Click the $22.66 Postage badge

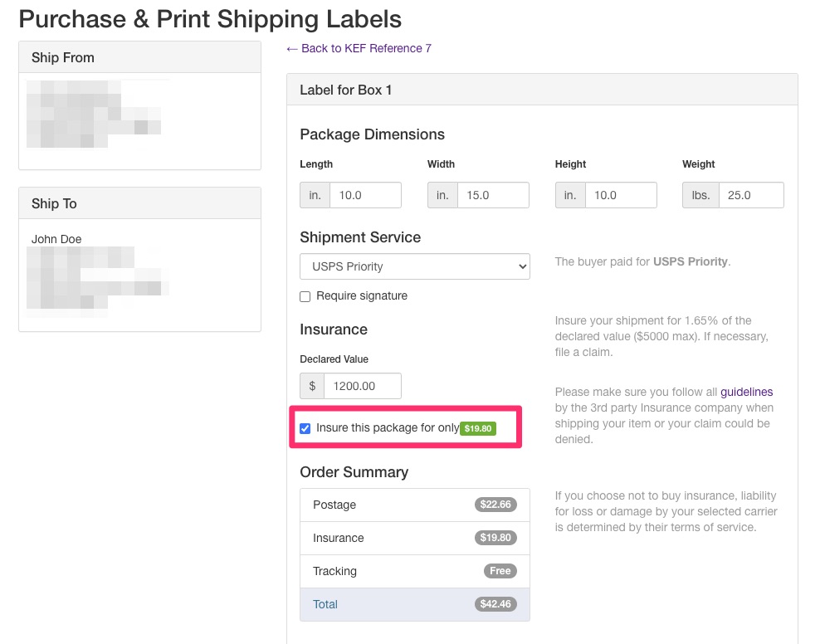click(x=495, y=505)
